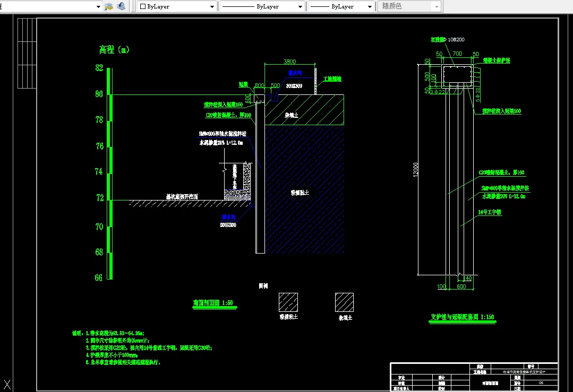Select the 基坑底部开挖面 label

tap(182, 197)
